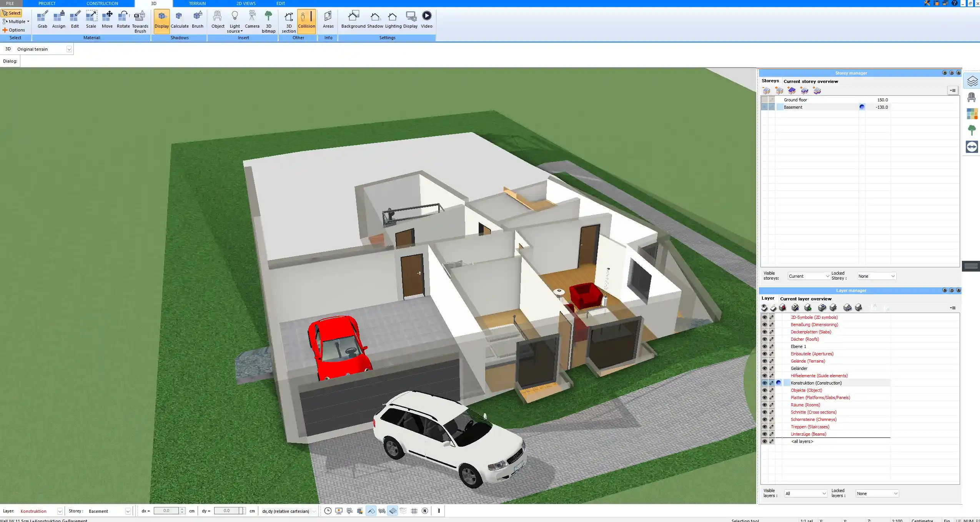This screenshot has height=522, width=980.
Task: Select the Basement storey row
Action: [825, 107]
